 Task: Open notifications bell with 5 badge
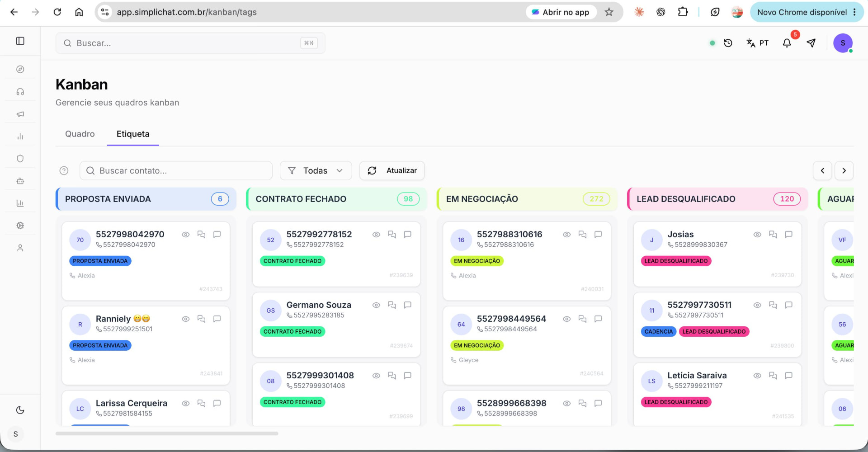tap(787, 42)
